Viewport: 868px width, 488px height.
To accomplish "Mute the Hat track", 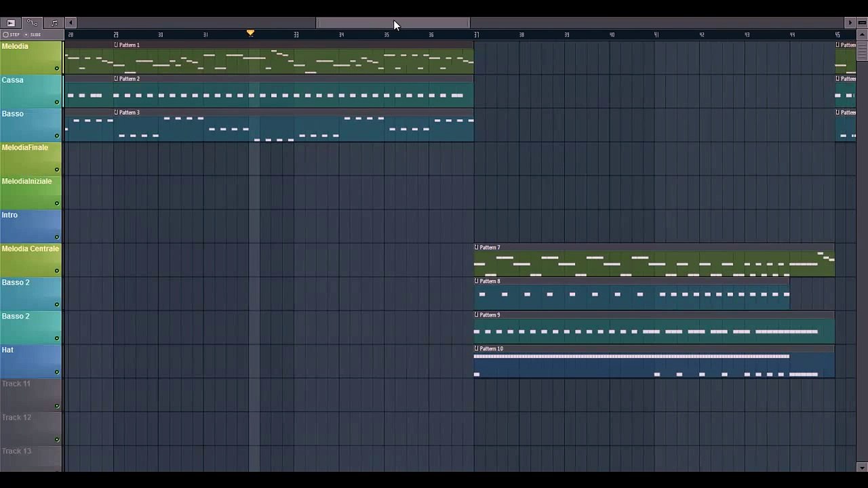I will pos(57,372).
